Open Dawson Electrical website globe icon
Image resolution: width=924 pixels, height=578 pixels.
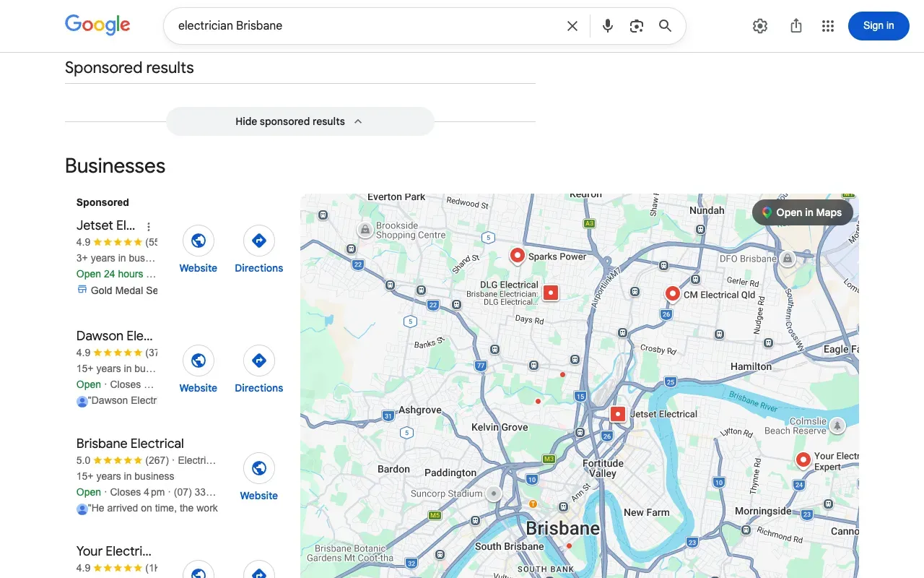click(199, 361)
